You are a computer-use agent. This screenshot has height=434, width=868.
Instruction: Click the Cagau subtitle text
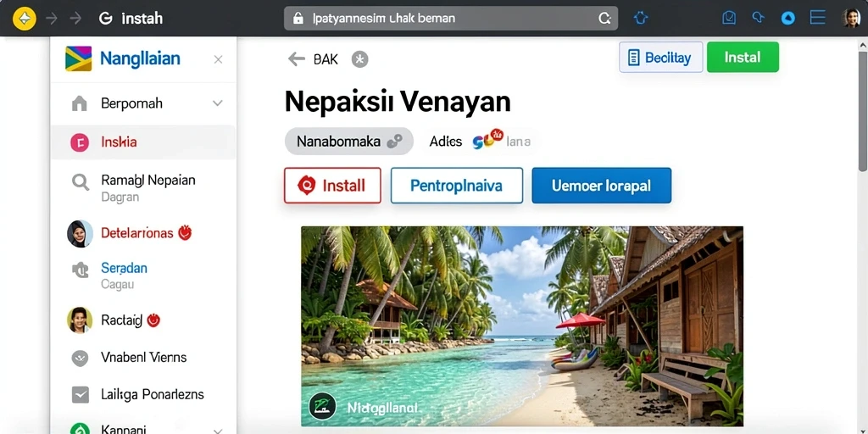point(117,285)
